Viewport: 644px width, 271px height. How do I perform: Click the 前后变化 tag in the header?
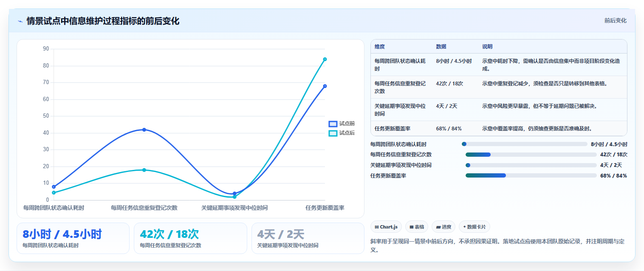click(615, 20)
